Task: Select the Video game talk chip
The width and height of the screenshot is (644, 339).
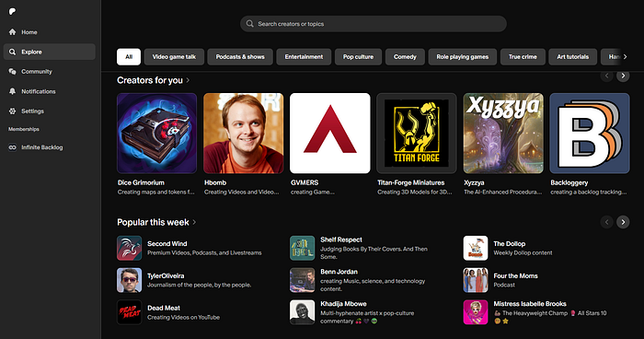Action: 174,57
